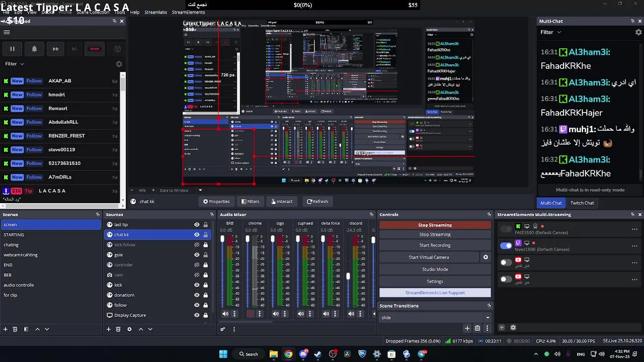
Task: Unmute the chrome audio channel
Action: pos(250,314)
